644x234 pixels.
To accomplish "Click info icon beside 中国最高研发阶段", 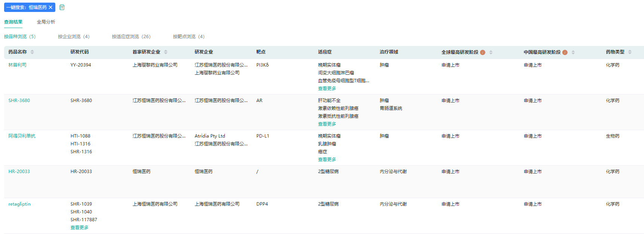I will click(565, 52).
